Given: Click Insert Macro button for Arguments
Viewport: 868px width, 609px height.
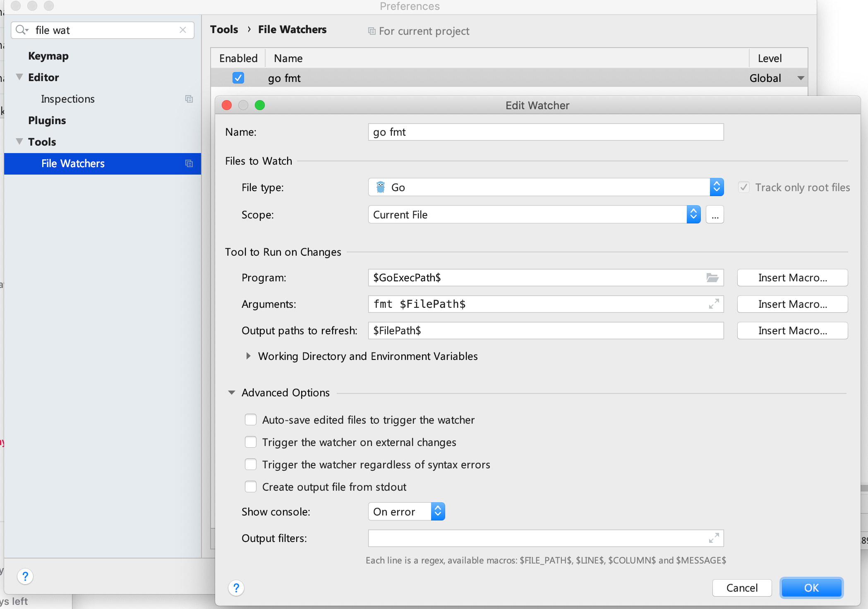Looking at the screenshot, I should [x=792, y=304].
